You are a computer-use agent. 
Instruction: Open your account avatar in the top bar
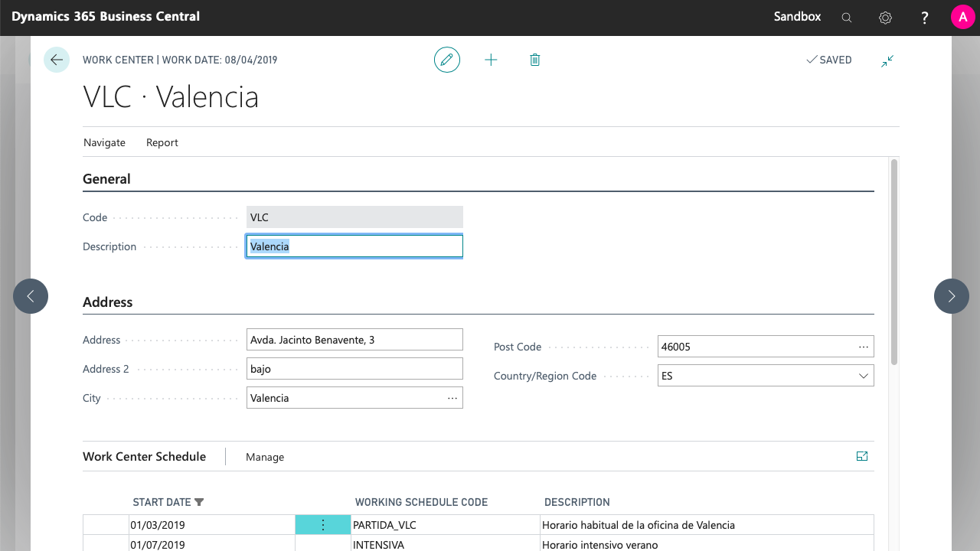(x=962, y=16)
